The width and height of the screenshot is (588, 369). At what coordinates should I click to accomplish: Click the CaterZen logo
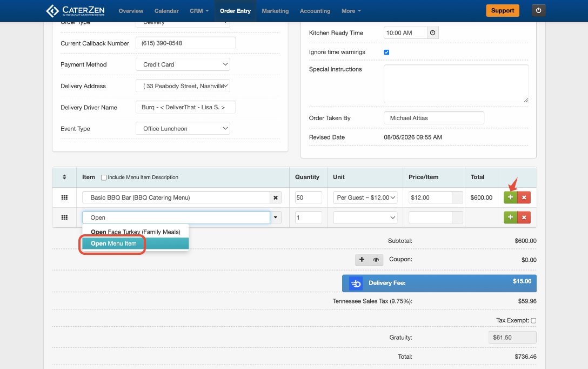coord(75,11)
